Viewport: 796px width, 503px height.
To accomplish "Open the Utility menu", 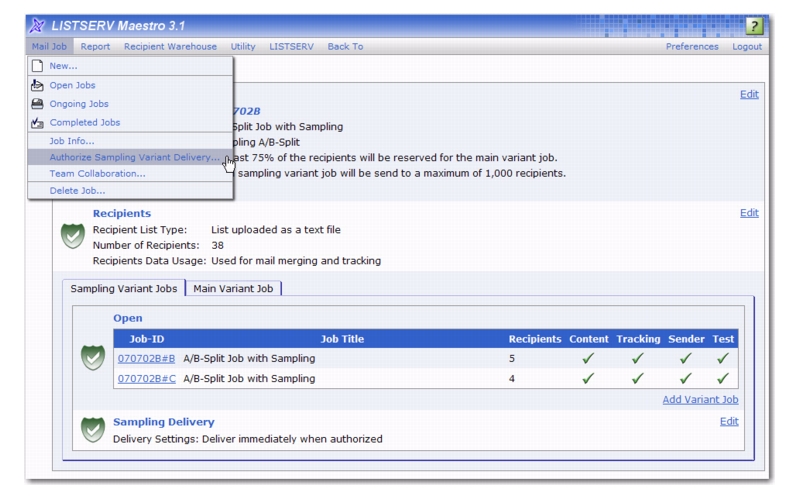I will click(243, 46).
